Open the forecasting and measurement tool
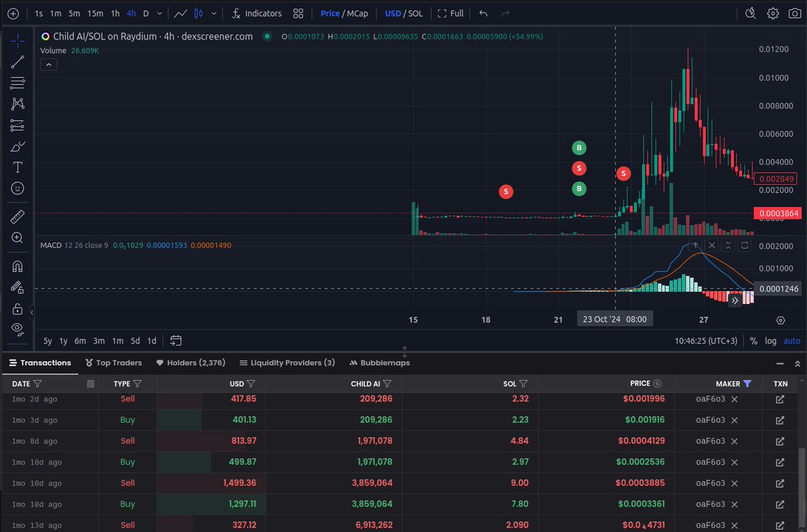Viewport: 807px width, 532px height. (x=17, y=125)
